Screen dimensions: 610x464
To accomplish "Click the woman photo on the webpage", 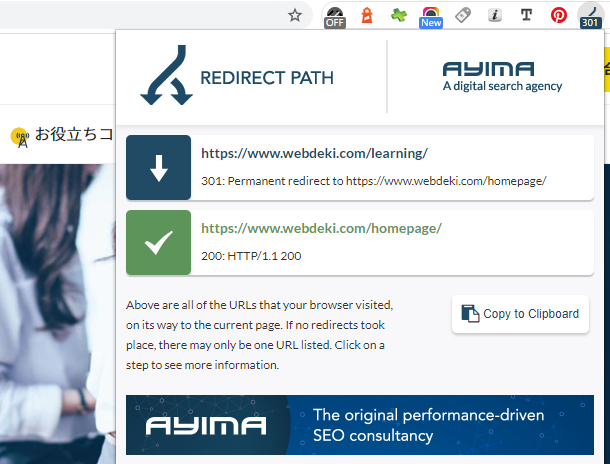I will 58,314.
